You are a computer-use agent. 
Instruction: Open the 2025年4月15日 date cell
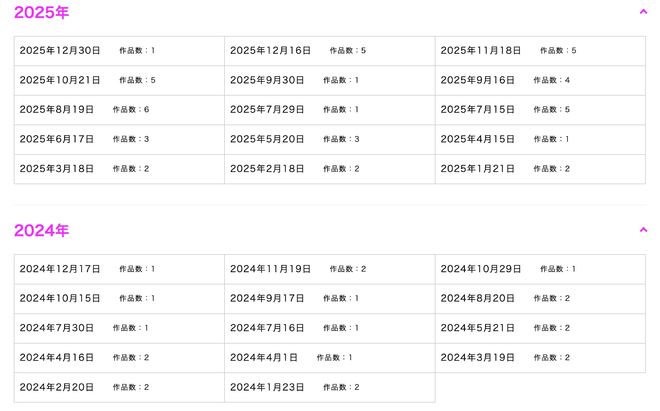(540, 139)
